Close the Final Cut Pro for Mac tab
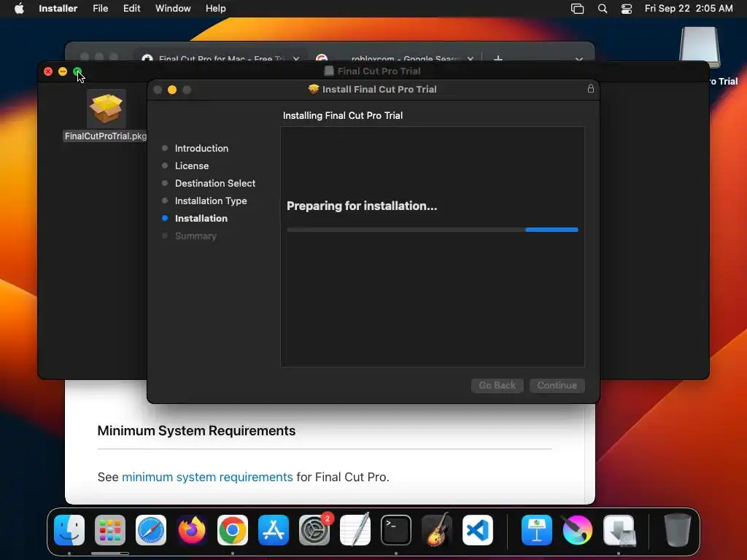The height and width of the screenshot is (560, 747). 296,58
